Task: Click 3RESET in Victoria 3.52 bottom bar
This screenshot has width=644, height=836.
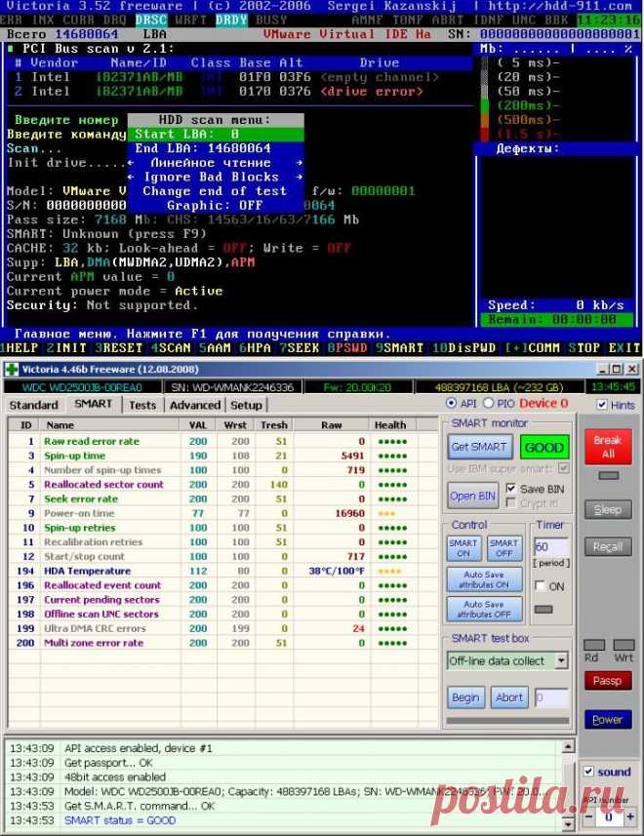Action: [118, 348]
